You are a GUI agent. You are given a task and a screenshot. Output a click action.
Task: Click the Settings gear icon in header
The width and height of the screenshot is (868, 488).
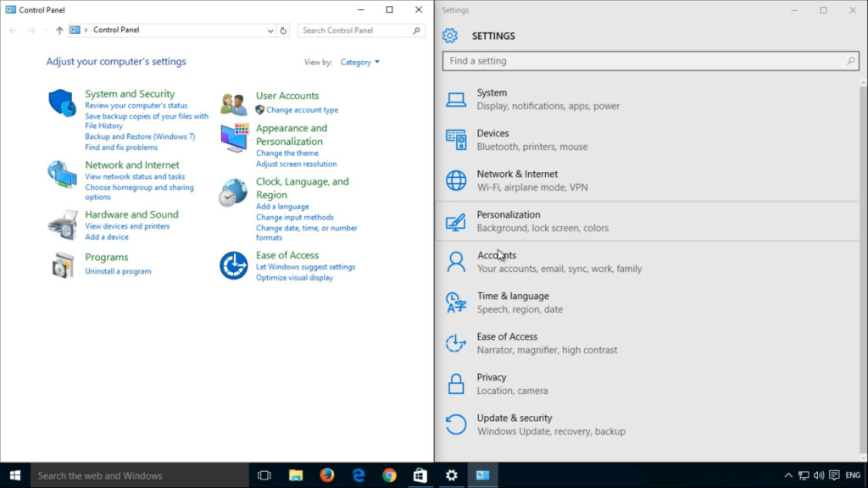(450, 36)
